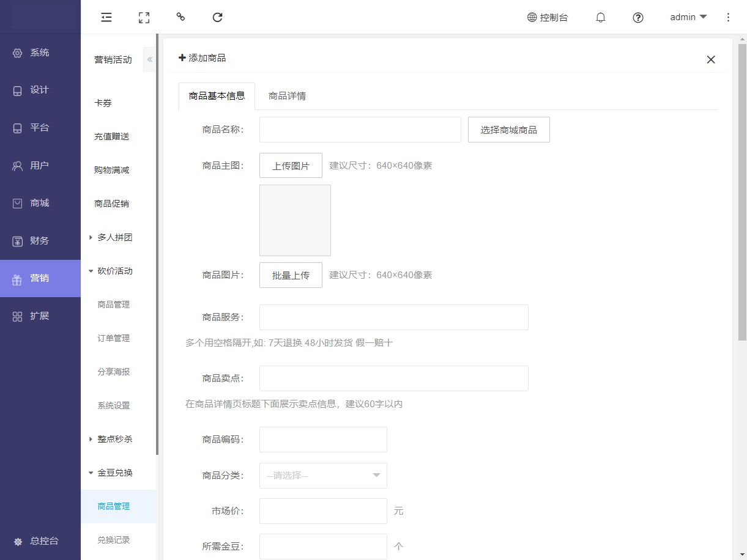Click the 上传图片 button
The height and width of the screenshot is (560, 747).
pos(291,166)
